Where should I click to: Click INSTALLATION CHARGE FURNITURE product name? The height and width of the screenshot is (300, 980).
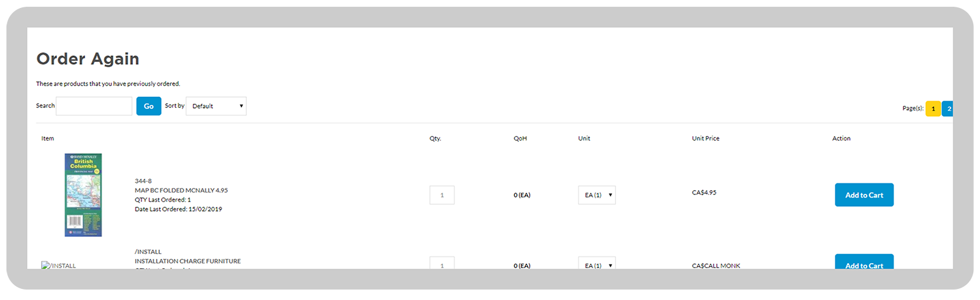click(x=187, y=261)
